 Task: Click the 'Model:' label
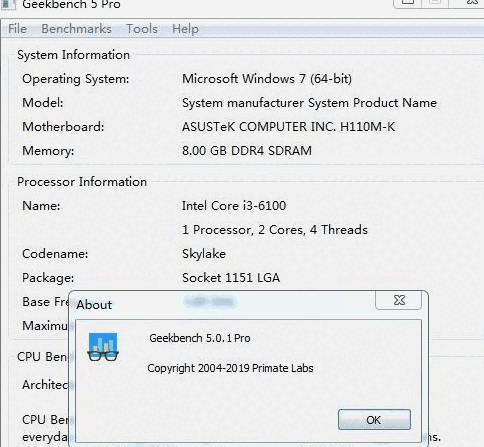43,103
